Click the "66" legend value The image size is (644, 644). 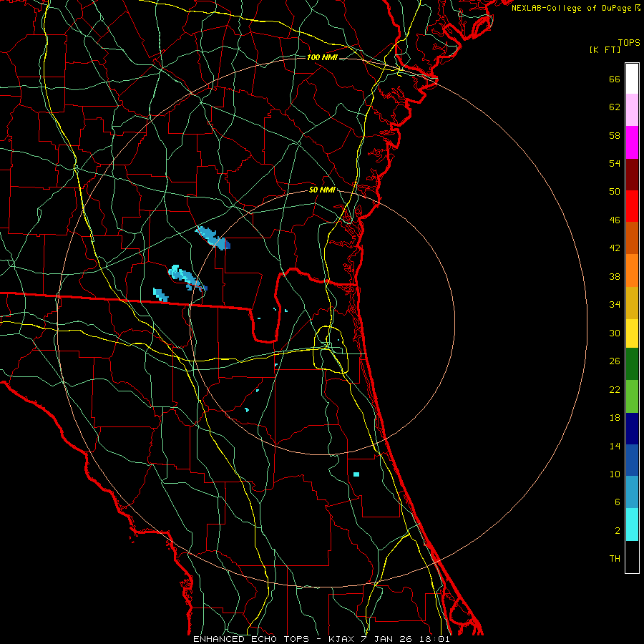[x=615, y=79]
